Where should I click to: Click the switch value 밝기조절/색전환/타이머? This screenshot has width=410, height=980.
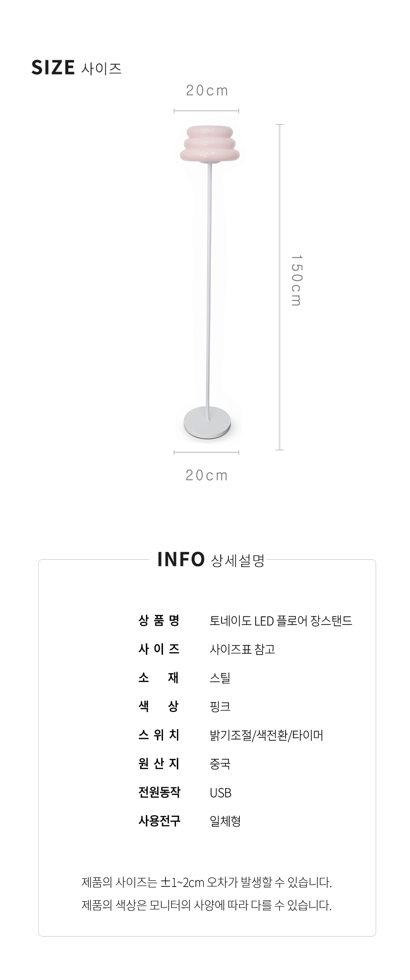pyautogui.click(x=266, y=735)
